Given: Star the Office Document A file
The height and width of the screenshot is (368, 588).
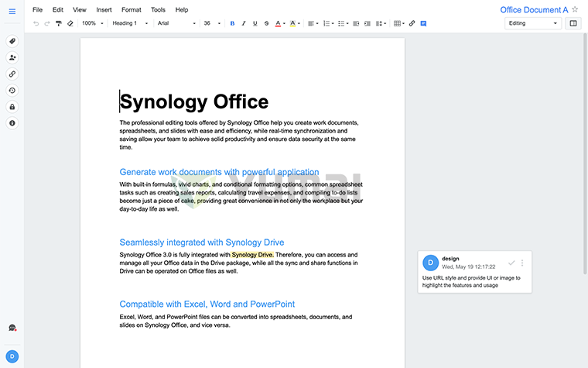Looking at the screenshot, I should coord(575,9).
